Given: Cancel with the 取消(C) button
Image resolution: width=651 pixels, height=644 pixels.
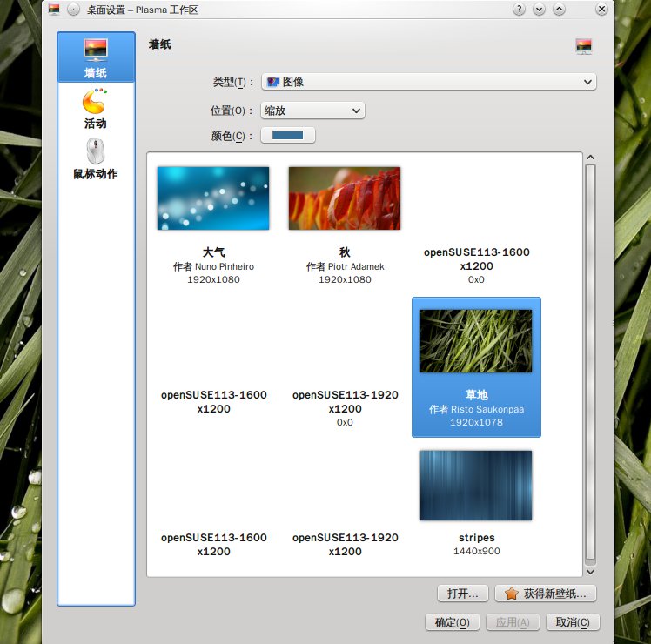Looking at the screenshot, I should click(x=573, y=622).
